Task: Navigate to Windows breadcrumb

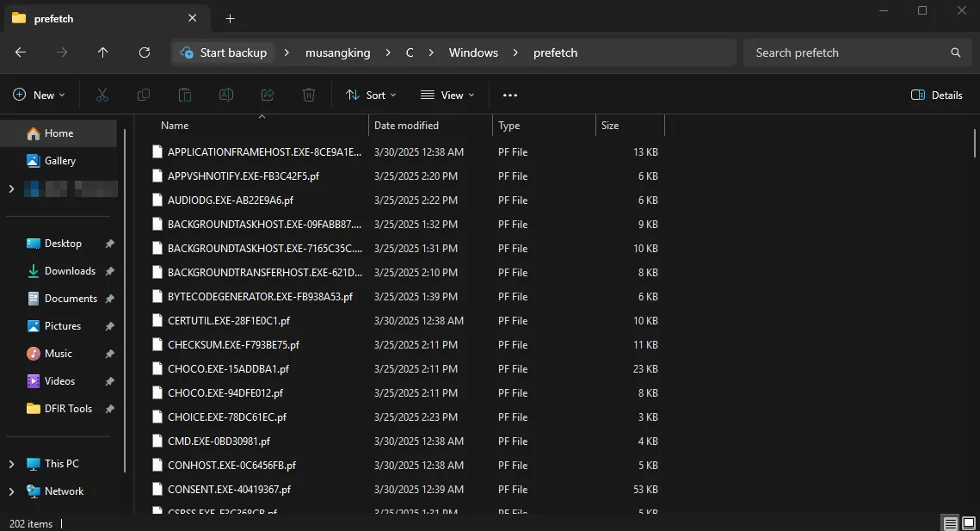Action: click(473, 52)
